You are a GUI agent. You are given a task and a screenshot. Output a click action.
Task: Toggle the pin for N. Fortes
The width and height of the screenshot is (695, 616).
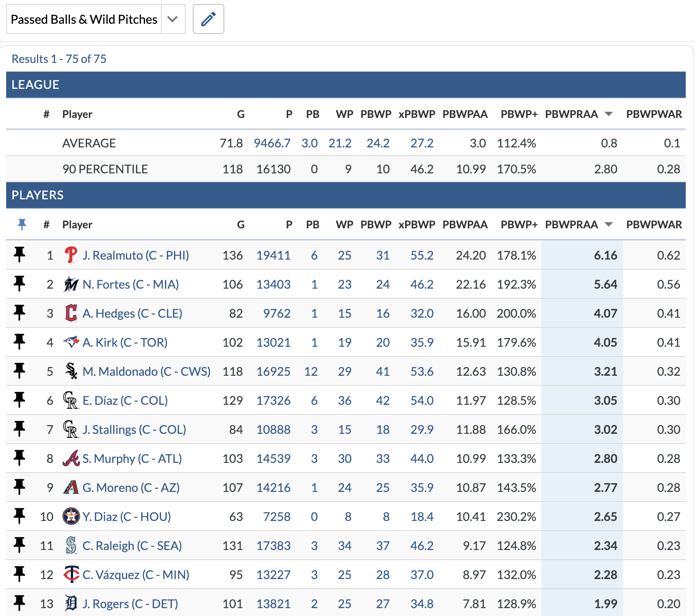(19, 284)
